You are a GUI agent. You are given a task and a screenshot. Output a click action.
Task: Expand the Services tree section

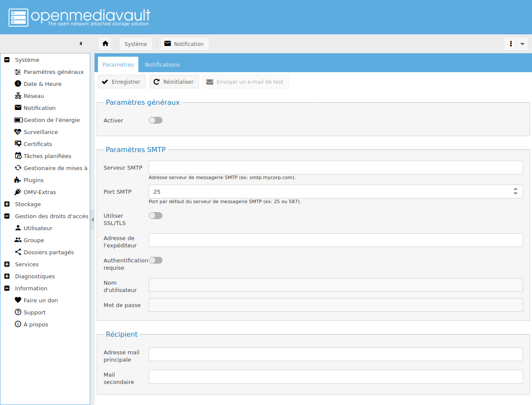point(7,264)
